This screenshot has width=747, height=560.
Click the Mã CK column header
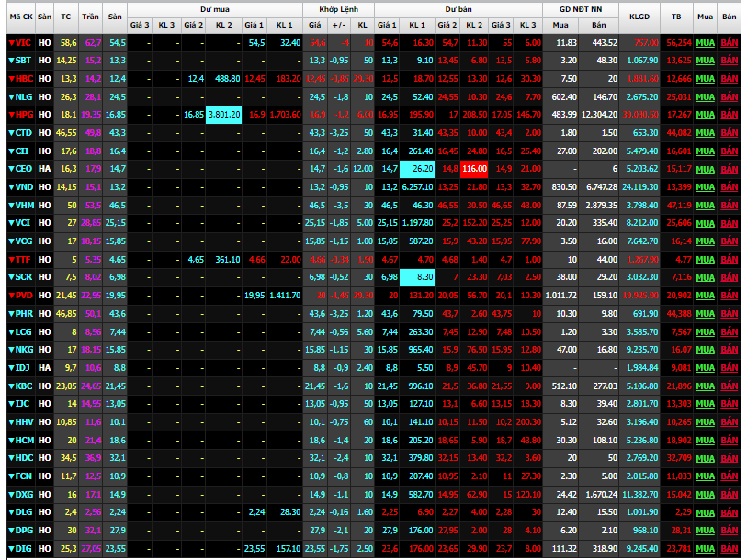point(21,17)
